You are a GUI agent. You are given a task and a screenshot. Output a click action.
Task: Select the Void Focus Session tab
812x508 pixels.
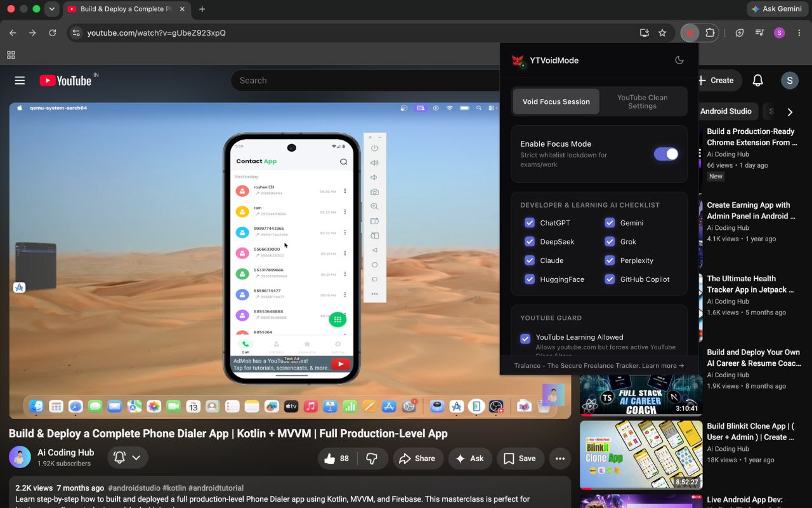click(x=556, y=102)
